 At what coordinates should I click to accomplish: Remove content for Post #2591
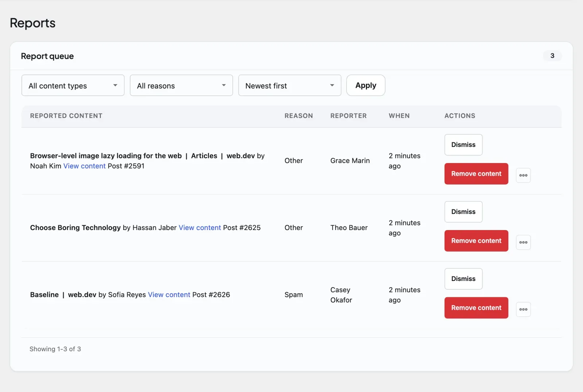click(x=476, y=174)
